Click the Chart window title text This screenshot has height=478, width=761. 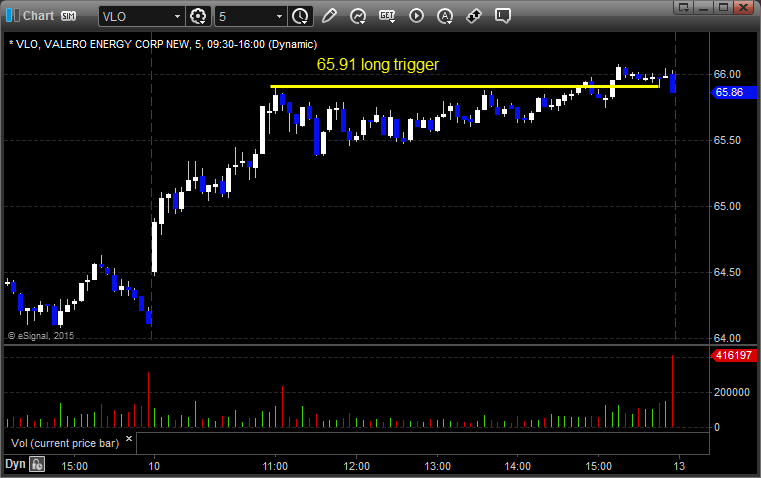[x=39, y=16]
